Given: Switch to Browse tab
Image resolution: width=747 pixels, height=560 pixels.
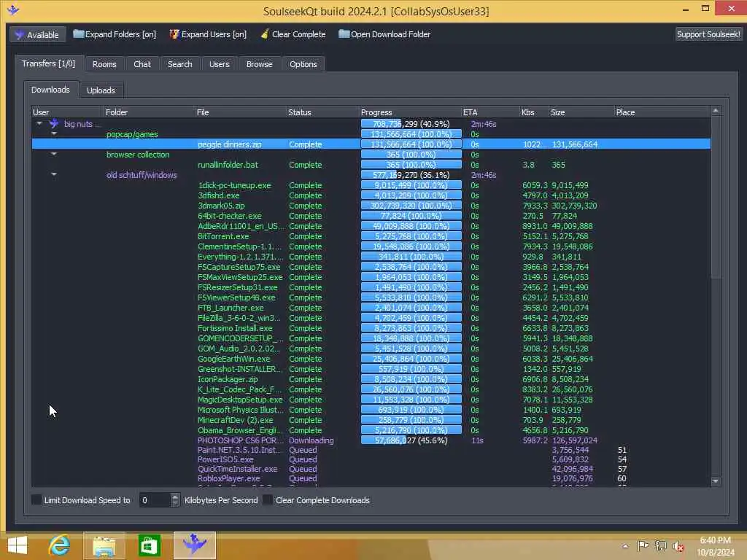Looking at the screenshot, I should tap(259, 64).
